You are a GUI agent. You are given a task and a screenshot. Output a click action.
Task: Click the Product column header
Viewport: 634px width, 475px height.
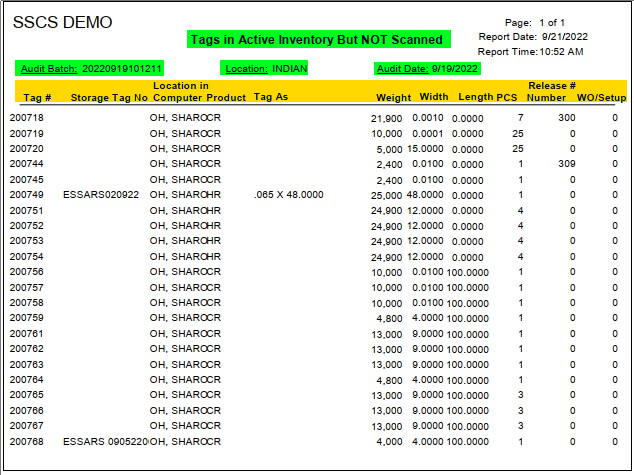point(226,98)
